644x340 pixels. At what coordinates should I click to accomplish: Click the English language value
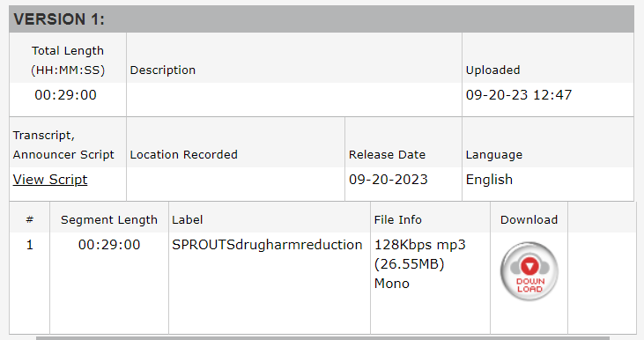(x=489, y=180)
